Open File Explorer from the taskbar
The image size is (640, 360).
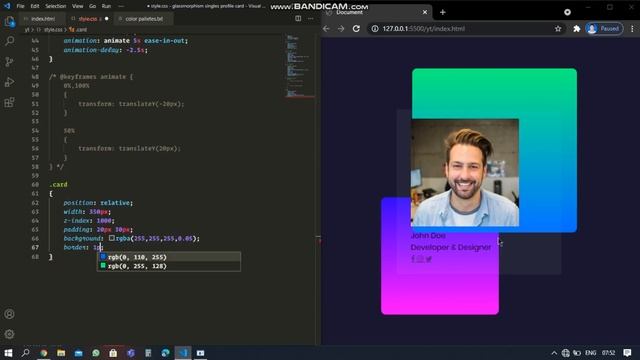(x=61, y=353)
